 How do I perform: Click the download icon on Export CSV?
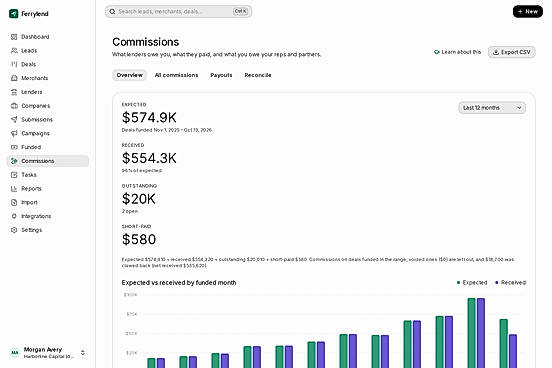click(496, 52)
